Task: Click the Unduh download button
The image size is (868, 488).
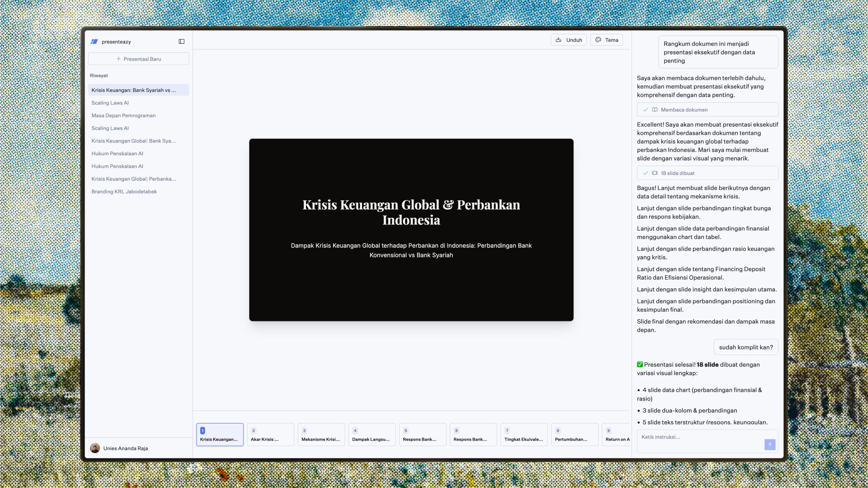Action: pyautogui.click(x=569, y=40)
